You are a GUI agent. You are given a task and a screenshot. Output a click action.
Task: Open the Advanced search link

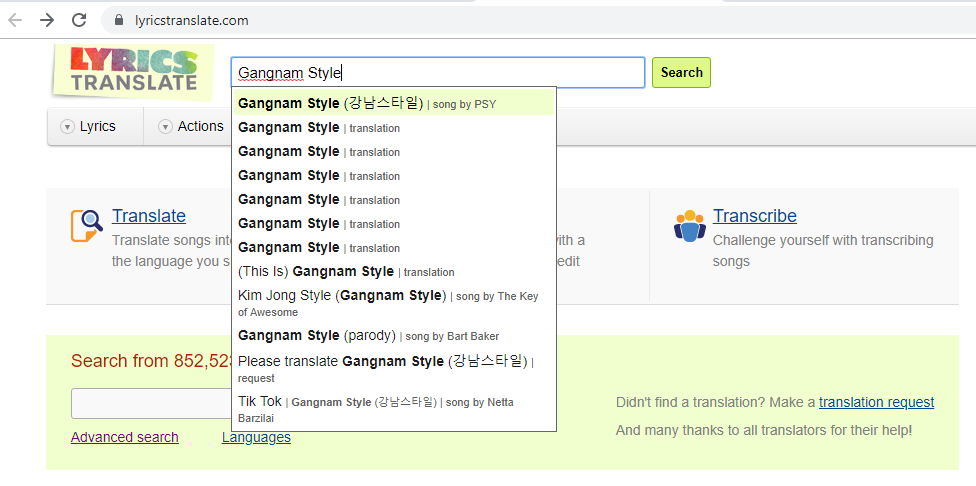pos(125,437)
